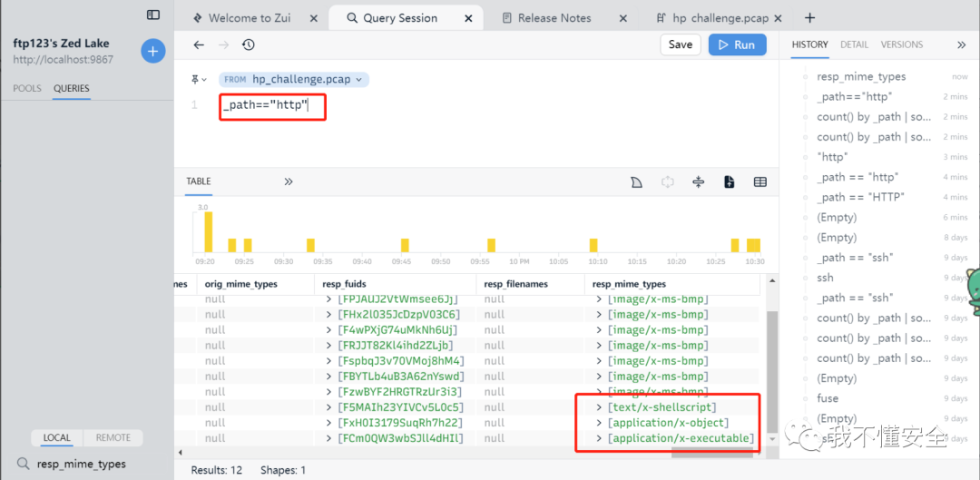Click FHx2l035JcDzpV03C6 fuid cell
Viewport: 980px width, 480px height.
pos(398,314)
